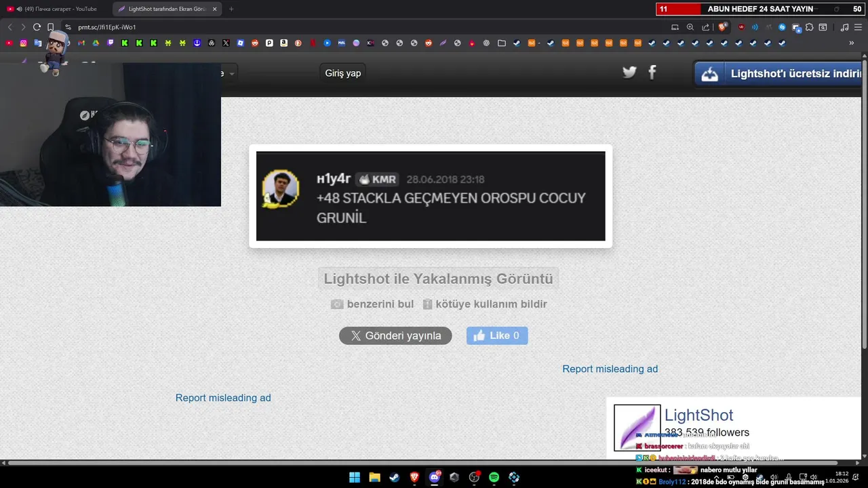868x488 pixels.
Task: Click Report misleading ad link under webcam side
Action: click(x=223, y=398)
